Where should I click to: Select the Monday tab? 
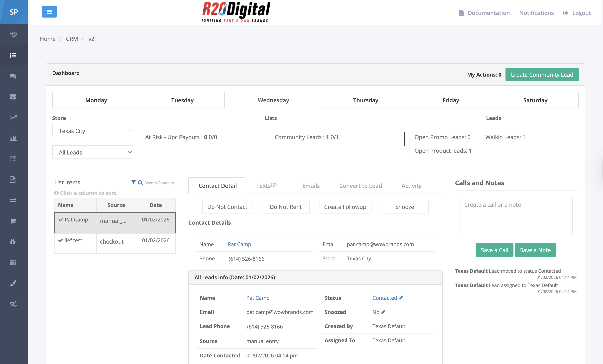(95, 100)
